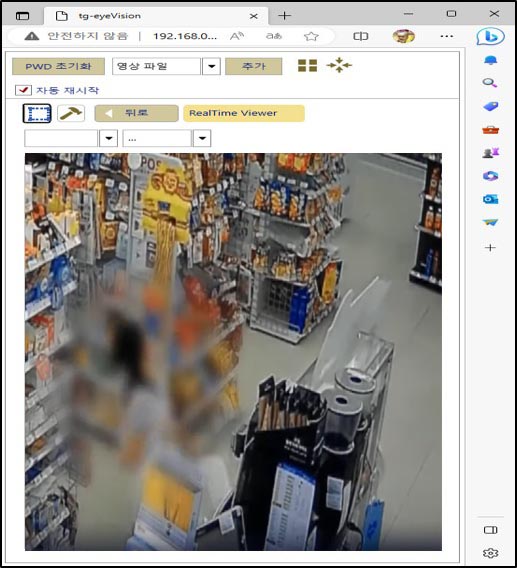Viewport: 517px width, 568px height.
Task: Click the blue shopping tag sidebar icon
Action: [491, 106]
